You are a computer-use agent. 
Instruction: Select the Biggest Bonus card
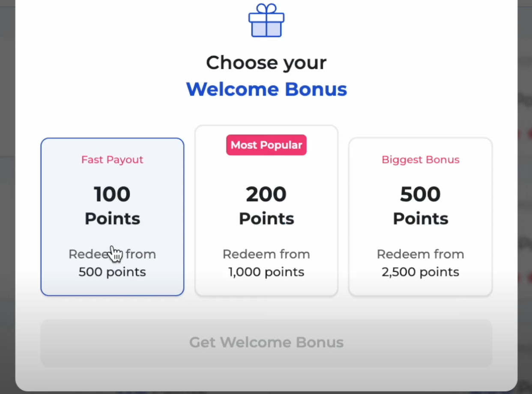click(x=420, y=216)
